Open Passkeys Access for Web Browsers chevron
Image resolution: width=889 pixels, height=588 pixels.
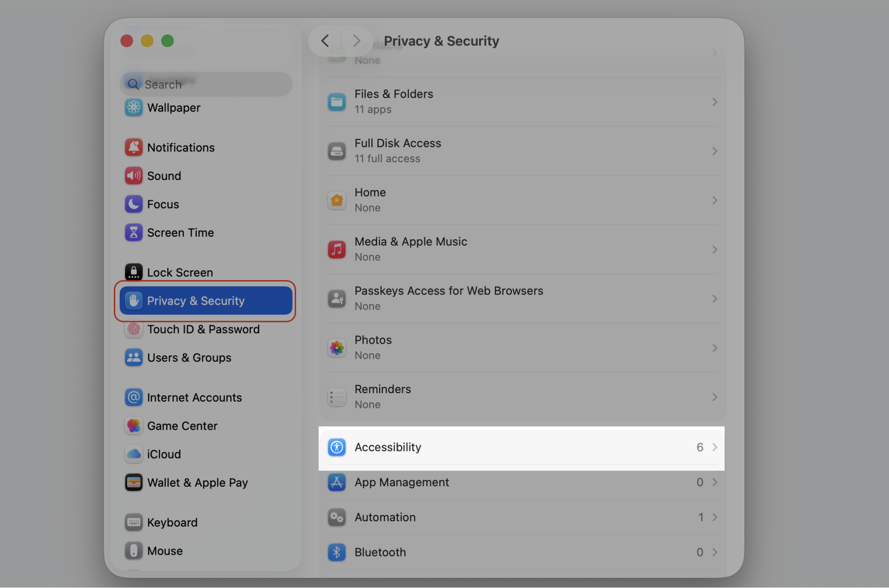click(715, 299)
